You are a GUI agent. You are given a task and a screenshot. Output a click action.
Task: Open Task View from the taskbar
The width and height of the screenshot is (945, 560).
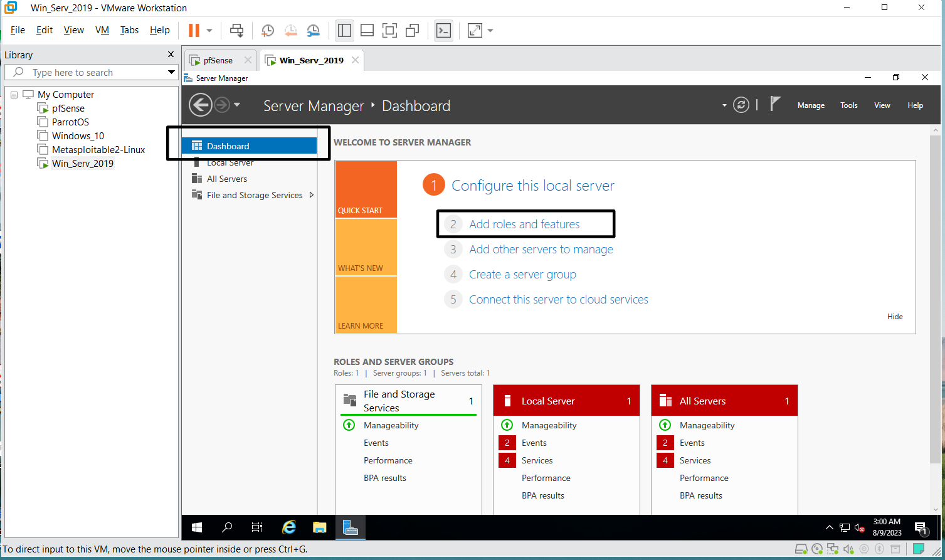[x=257, y=527]
